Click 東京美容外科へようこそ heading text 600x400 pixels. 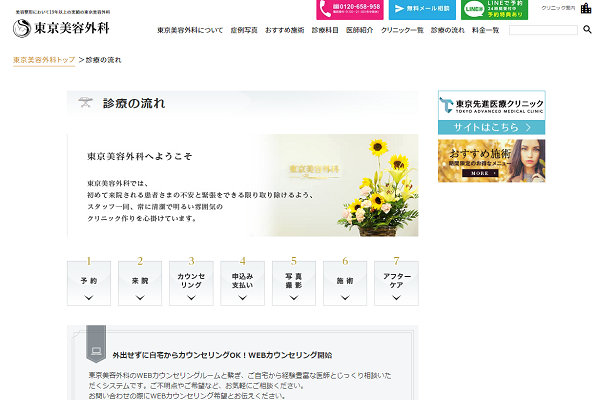139,156
